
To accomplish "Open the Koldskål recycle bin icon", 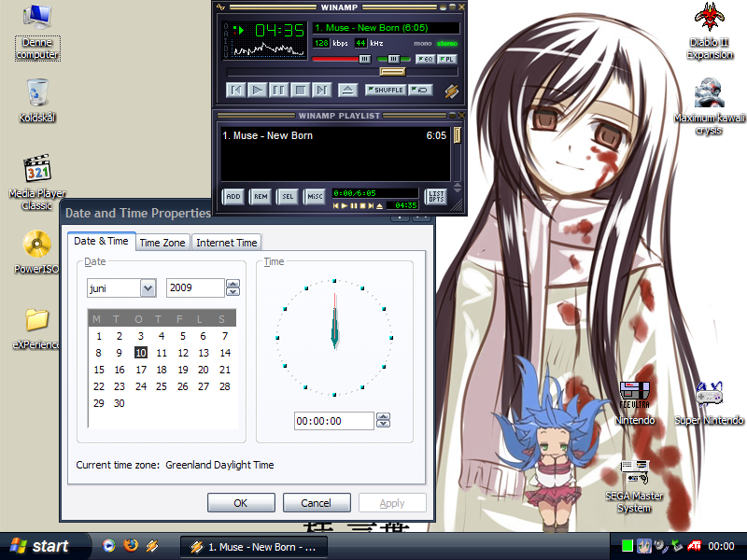I will click(x=37, y=101).
